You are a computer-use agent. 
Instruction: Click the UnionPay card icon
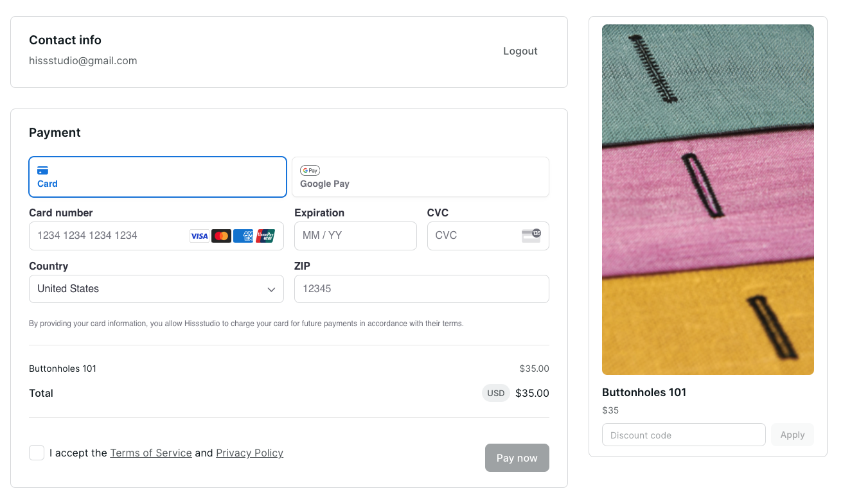click(265, 236)
